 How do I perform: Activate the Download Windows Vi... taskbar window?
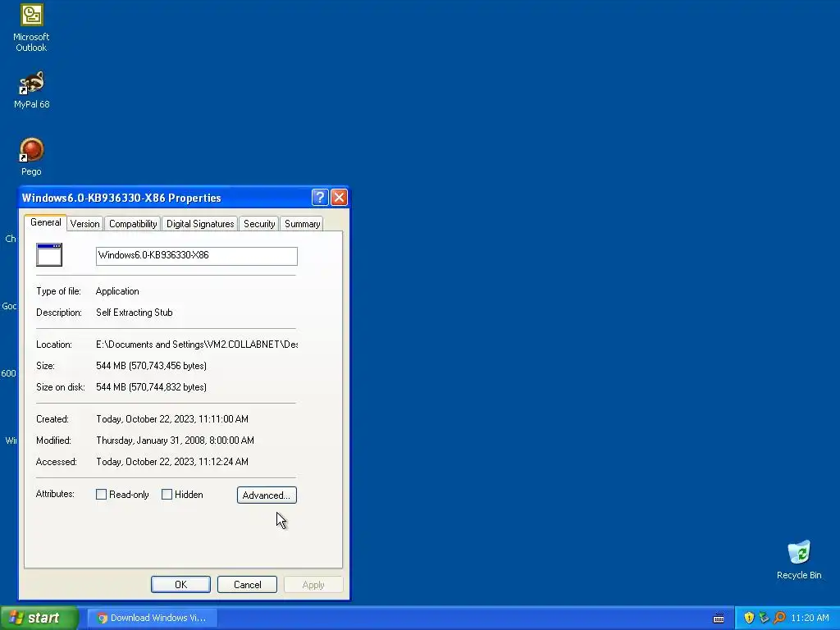pos(152,619)
